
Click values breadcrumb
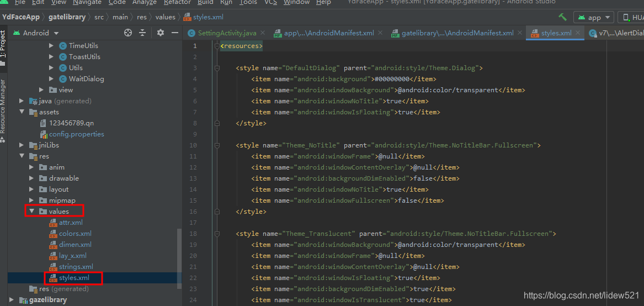click(165, 17)
